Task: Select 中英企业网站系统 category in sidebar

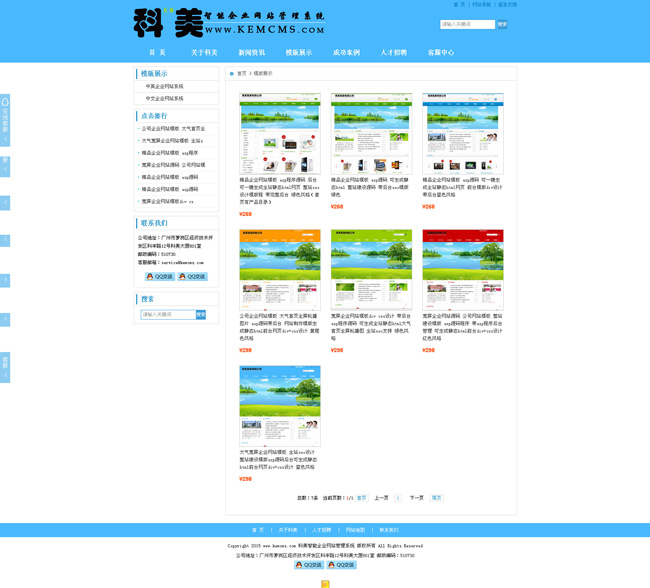Action: (164, 86)
